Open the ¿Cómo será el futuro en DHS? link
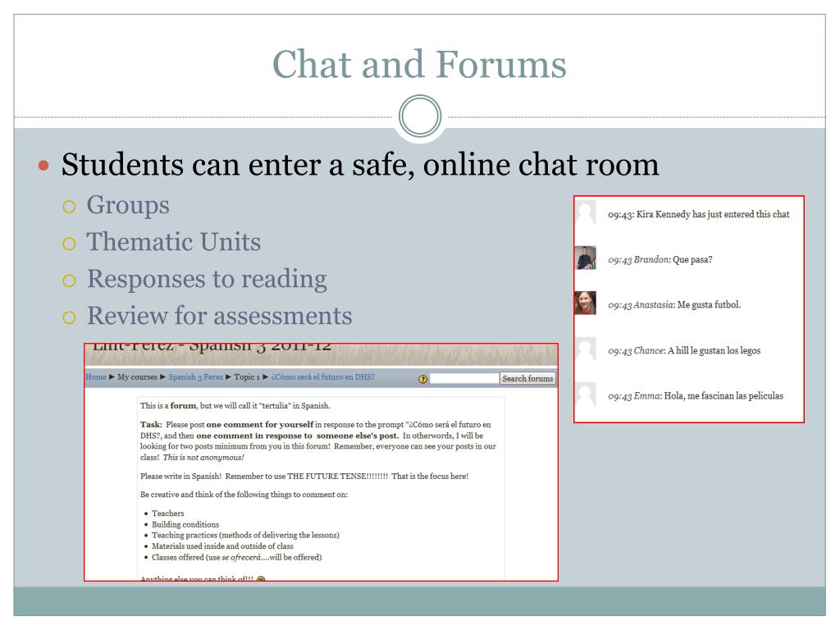The width and height of the screenshot is (840, 630). click(323, 377)
